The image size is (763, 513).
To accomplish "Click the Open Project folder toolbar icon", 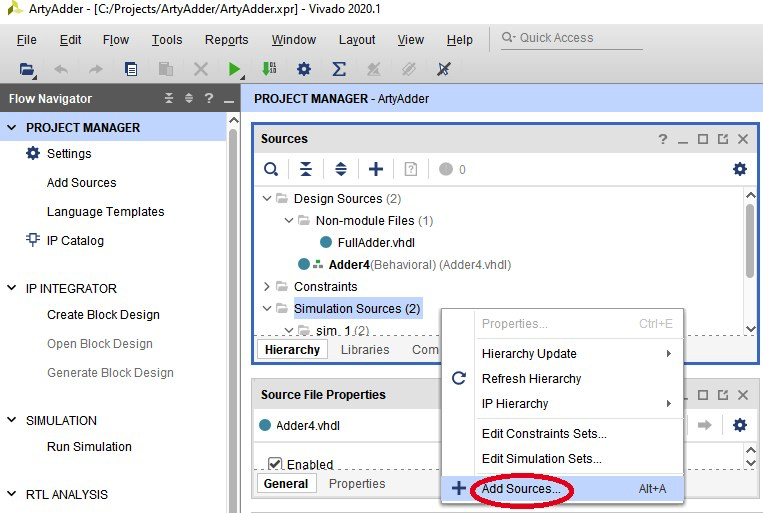I will click(x=27, y=69).
